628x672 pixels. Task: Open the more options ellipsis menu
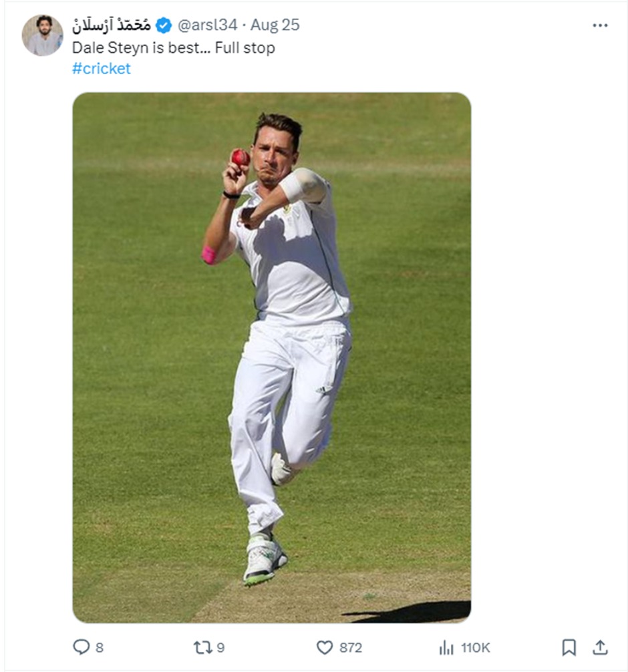[600, 25]
